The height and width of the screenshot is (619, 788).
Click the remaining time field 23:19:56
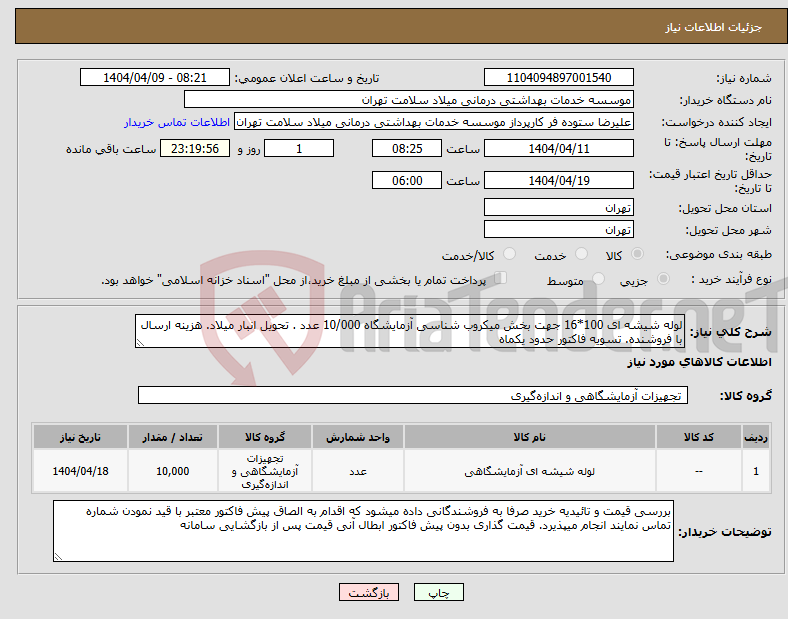(195, 148)
